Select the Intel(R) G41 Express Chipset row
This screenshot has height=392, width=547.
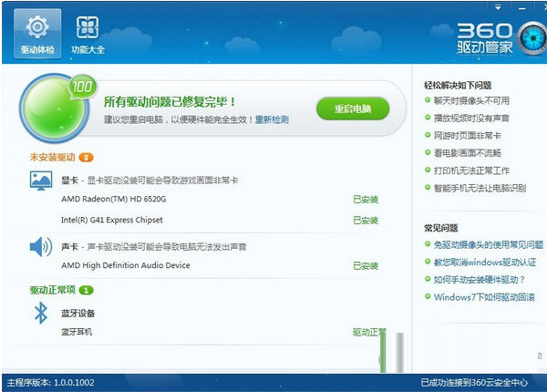point(220,220)
